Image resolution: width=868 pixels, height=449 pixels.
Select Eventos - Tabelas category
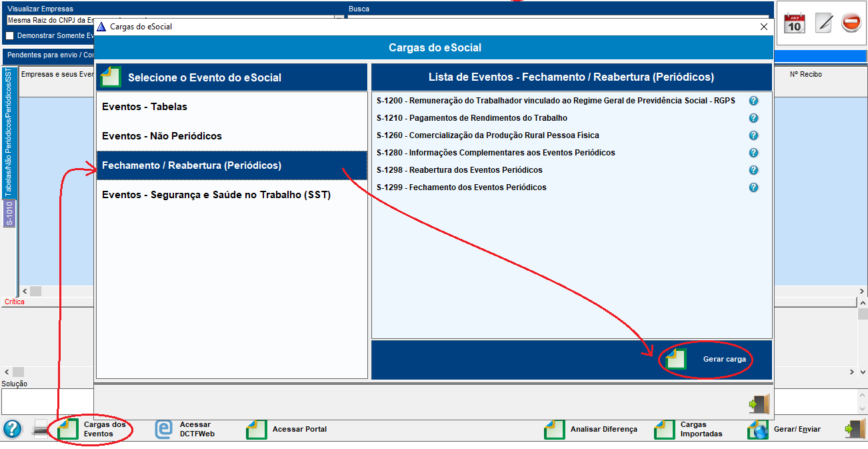point(232,107)
